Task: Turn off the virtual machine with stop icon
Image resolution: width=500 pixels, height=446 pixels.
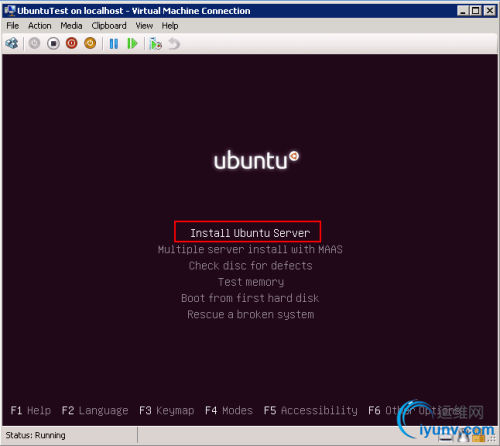Action: click(53, 43)
